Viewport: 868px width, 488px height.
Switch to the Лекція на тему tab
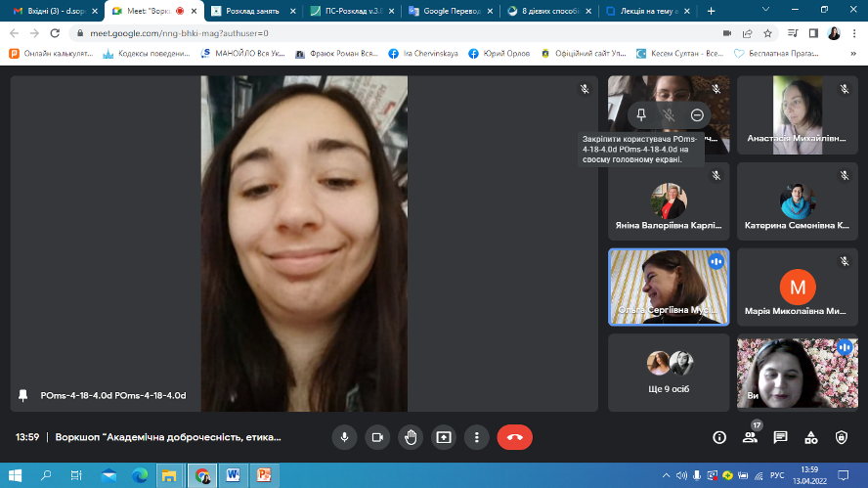pos(648,11)
